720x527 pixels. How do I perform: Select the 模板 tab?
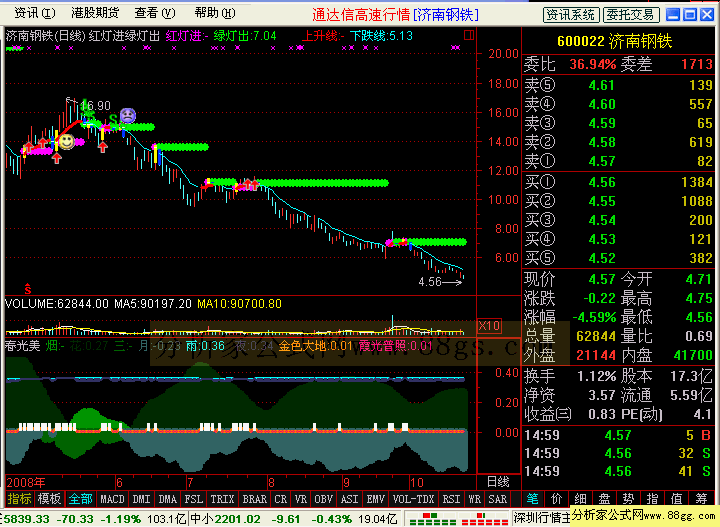pyautogui.click(x=49, y=499)
